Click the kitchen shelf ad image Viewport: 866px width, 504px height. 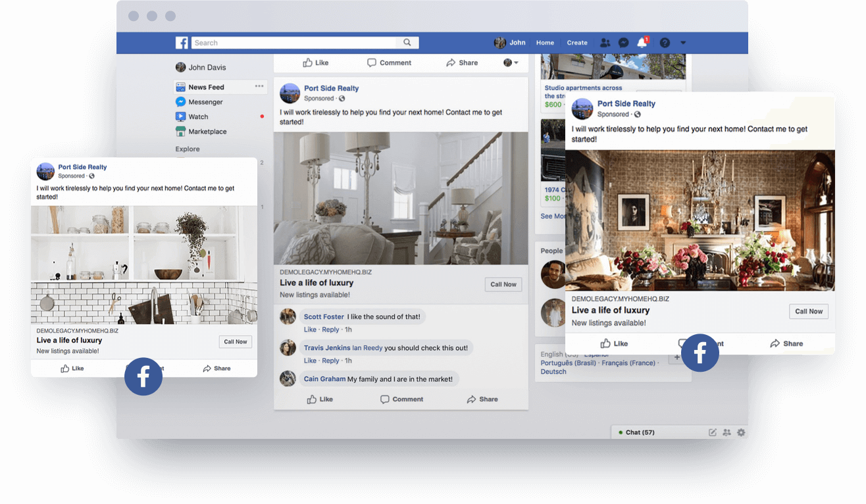pos(144,265)
